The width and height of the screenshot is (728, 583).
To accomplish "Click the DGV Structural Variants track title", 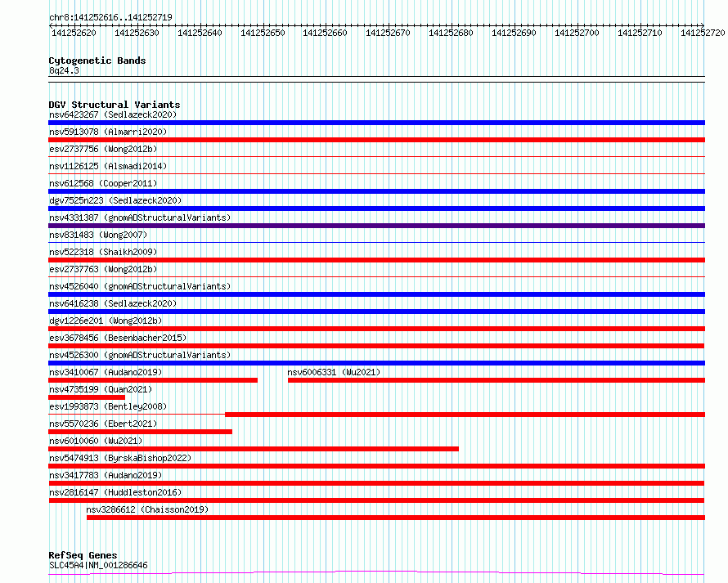I will click(x=115, y=105).
